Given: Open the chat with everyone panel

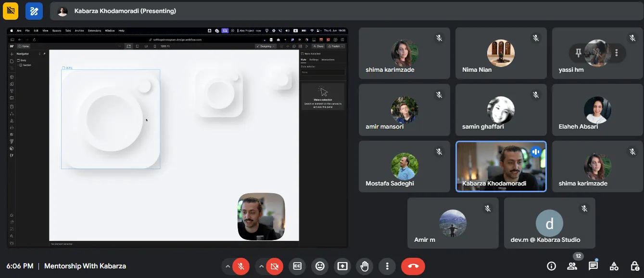Looking at the screenshot, I should pyautogui.click(x=593, y=266).
